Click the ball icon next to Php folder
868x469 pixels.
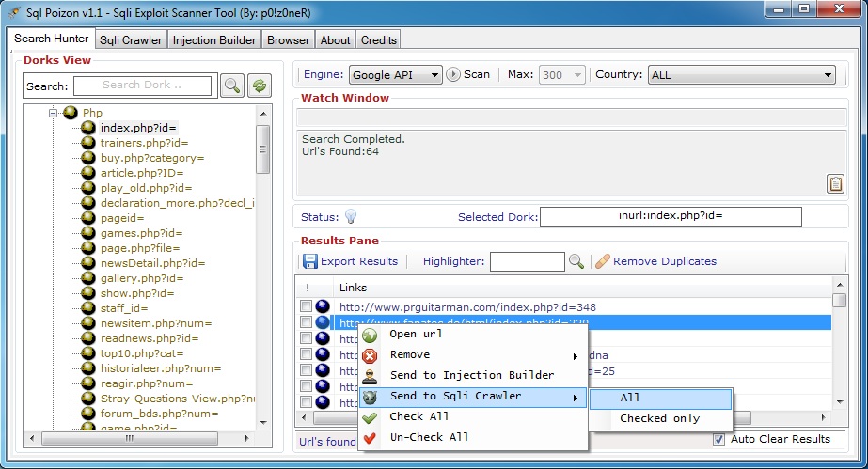point(71,113)
